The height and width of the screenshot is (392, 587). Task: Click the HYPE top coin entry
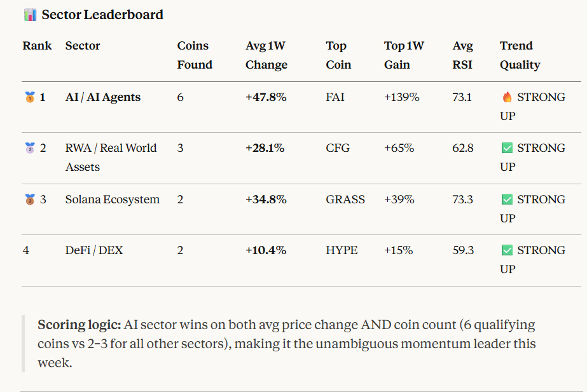pyautogui.click(x=342, y=250)
